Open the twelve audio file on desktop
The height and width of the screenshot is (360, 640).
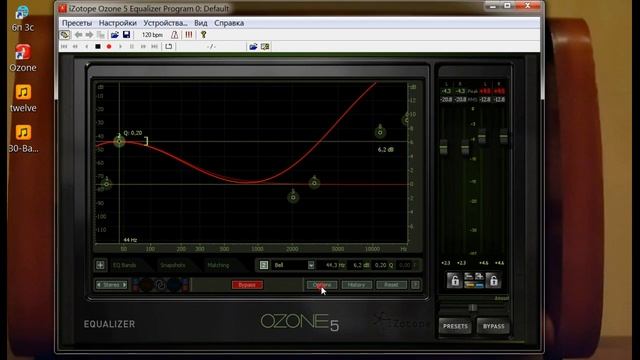(23, 98)
